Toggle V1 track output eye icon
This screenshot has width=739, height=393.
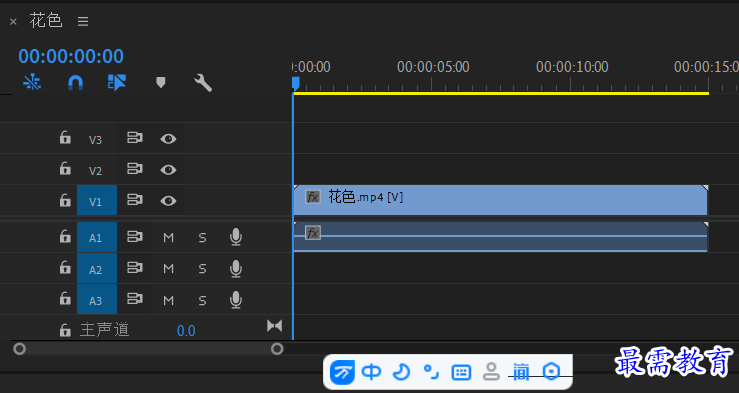pos(168,201)
